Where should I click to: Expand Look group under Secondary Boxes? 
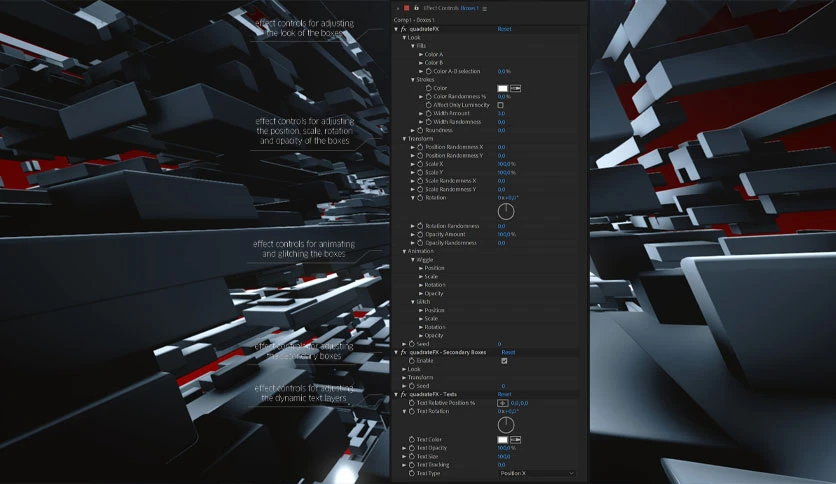pos(404,369)
